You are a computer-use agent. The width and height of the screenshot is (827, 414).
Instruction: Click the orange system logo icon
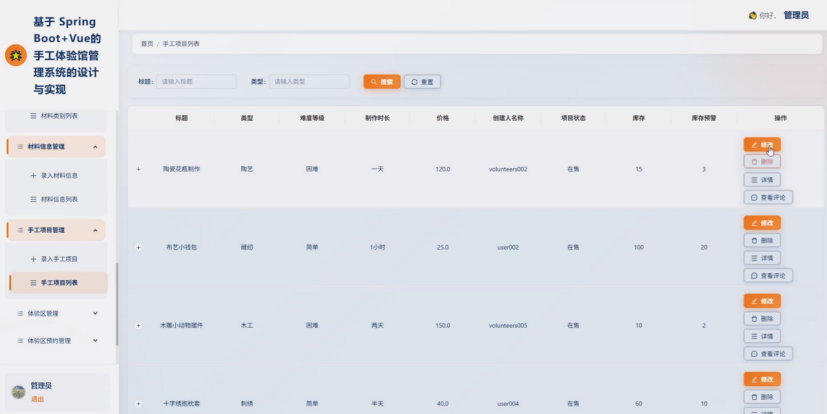[16, 55]
